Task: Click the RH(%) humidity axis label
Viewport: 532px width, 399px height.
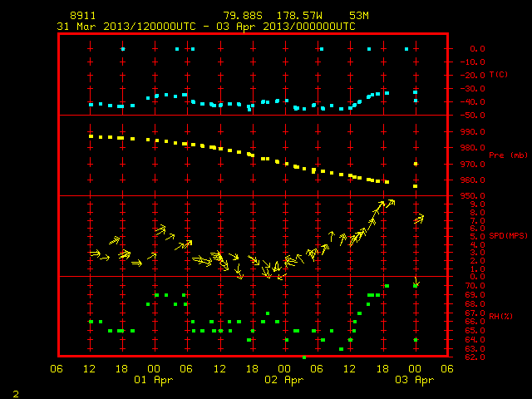Action: point(500,316)
